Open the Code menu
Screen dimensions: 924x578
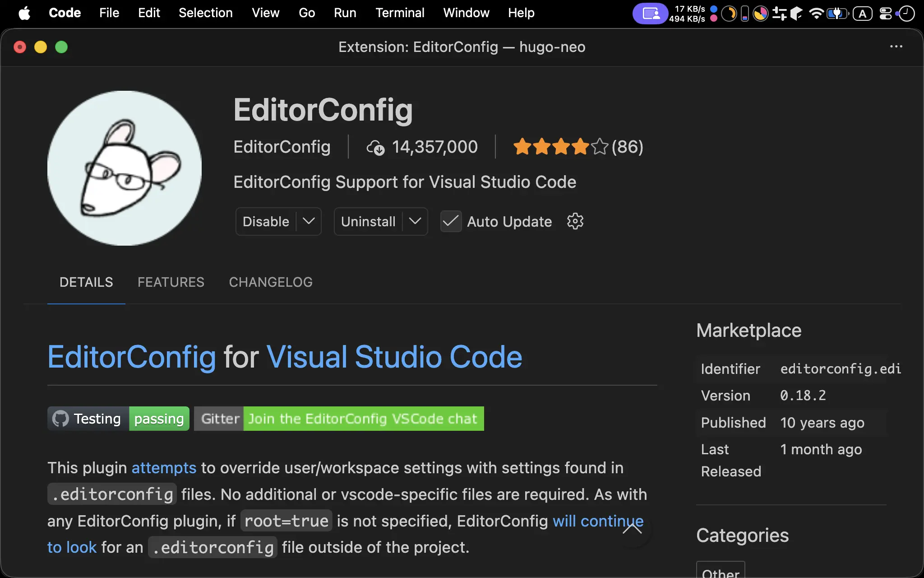pos(65,13)
